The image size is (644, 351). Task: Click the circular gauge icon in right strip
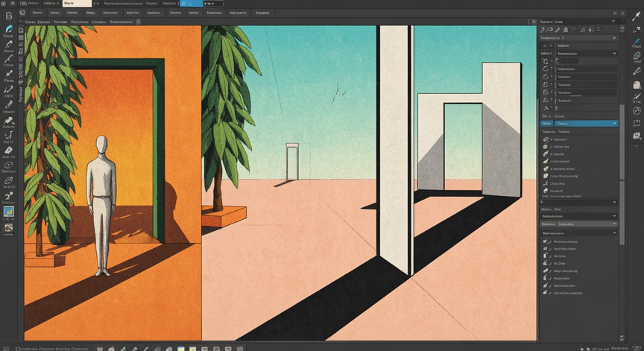tap(637, 111)
